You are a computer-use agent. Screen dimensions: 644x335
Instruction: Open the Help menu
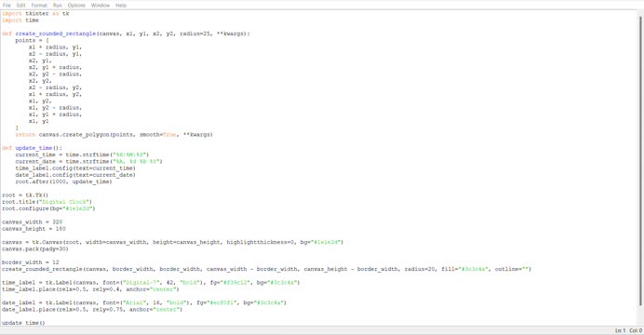point(121,6)
